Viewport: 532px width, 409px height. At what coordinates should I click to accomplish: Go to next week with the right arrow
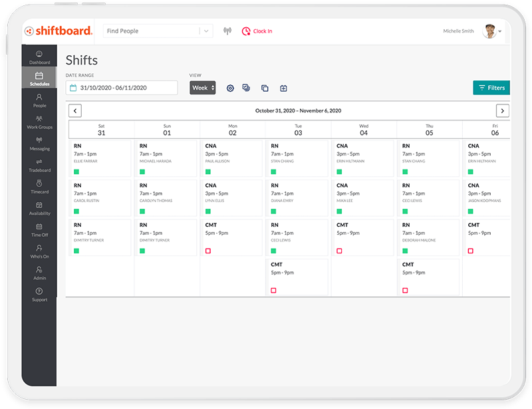(503, 110)
